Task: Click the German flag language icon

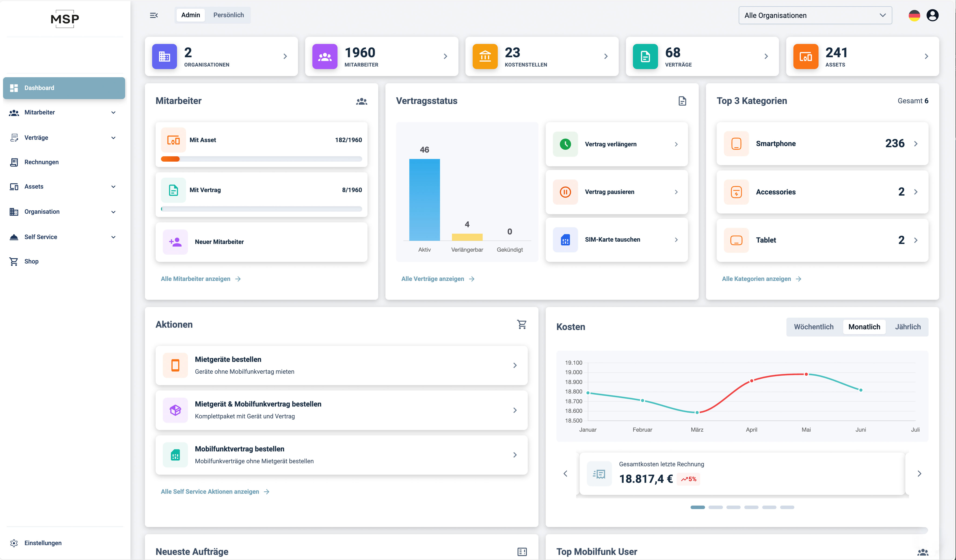Action: (914, 15)
